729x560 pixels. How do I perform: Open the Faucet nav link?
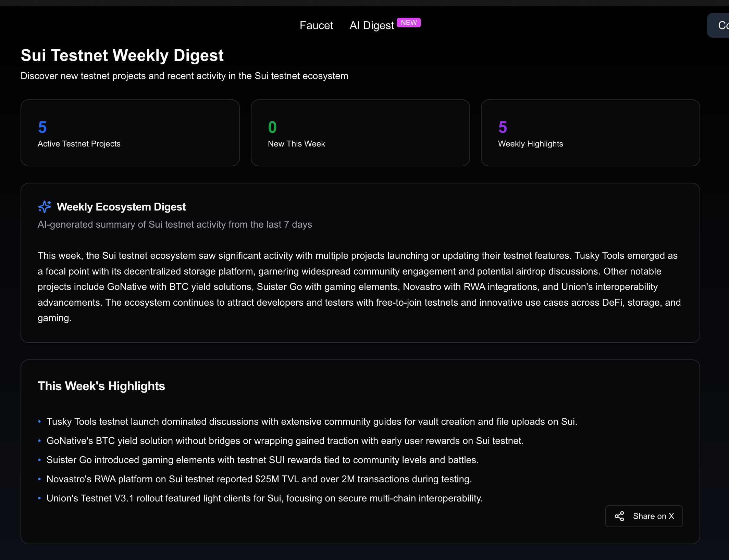tap(316, 25)
